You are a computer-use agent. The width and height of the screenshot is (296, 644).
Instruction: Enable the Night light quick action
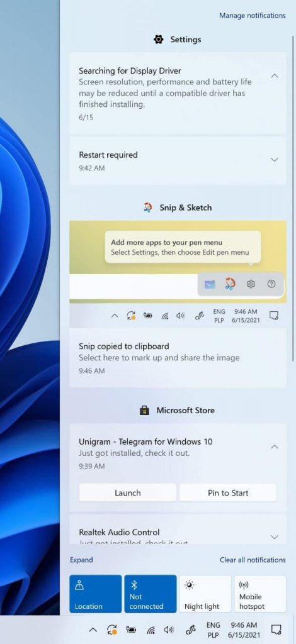(205, 594)
